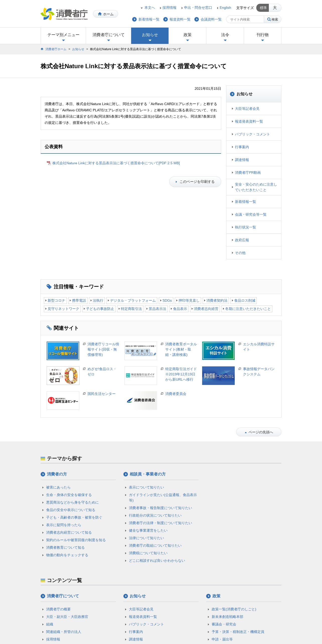Click external-link icon beside 国民生活センター
322x644 pixels.
tap(85, 394)
